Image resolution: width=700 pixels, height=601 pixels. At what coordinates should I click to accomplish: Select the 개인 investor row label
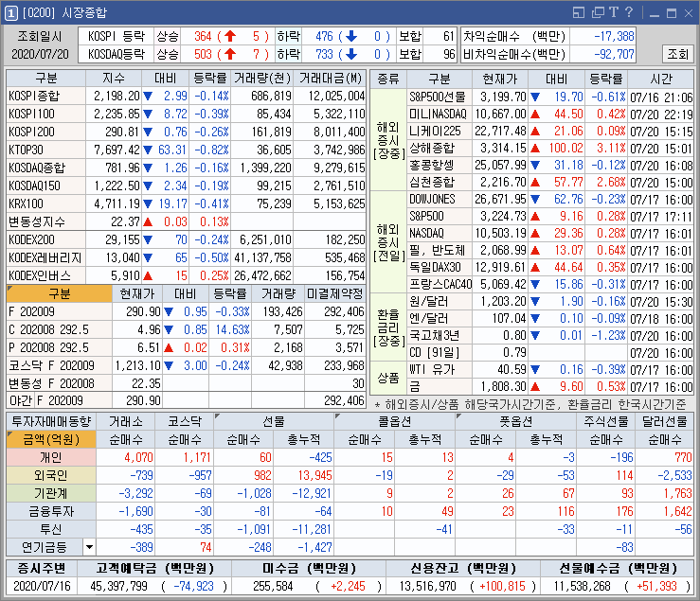coord(51,457)
